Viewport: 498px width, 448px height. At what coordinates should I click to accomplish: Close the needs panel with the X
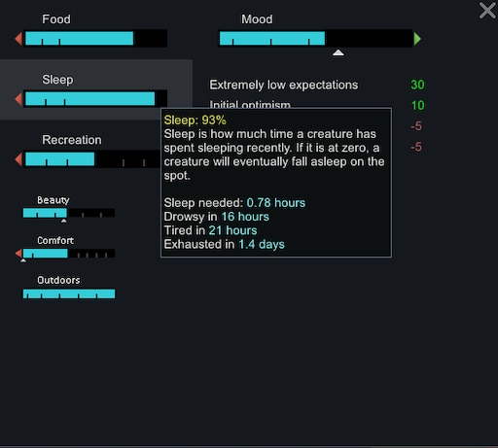487,11
